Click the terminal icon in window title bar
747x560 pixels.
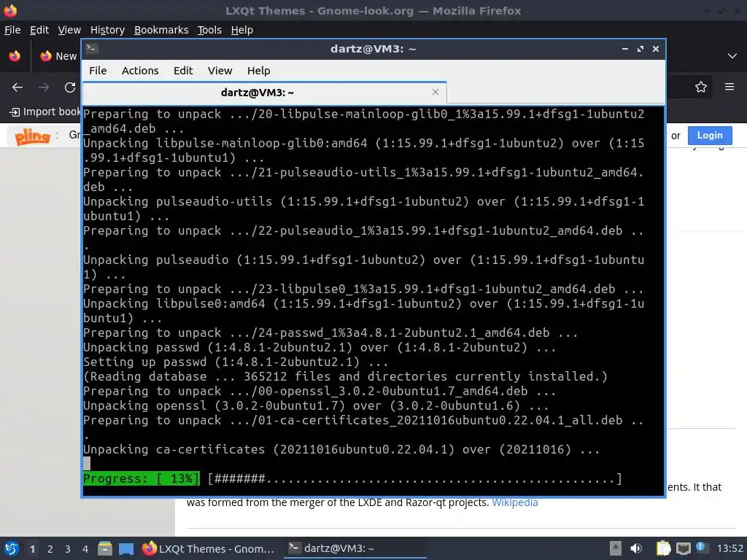point(92,49)
